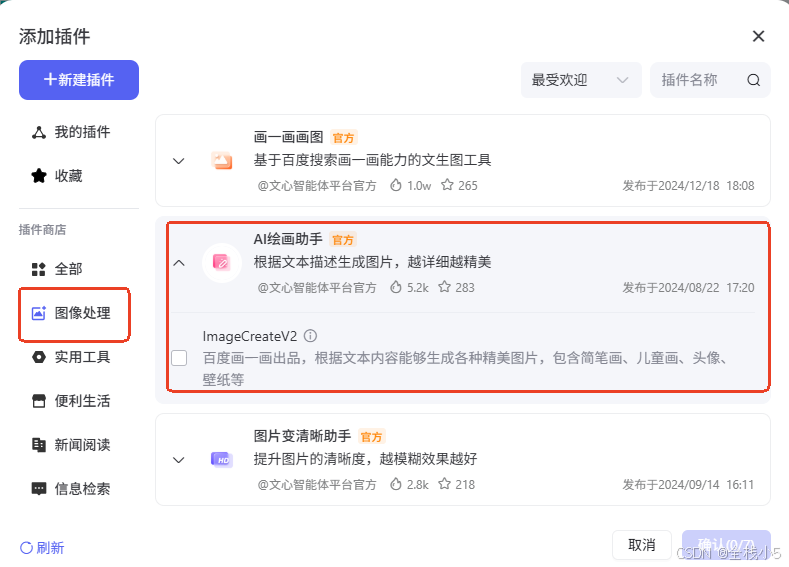The height and width of the screenshot is (567, 789).
Task: Click the 取消 button
Action: [x=642, y=545]
